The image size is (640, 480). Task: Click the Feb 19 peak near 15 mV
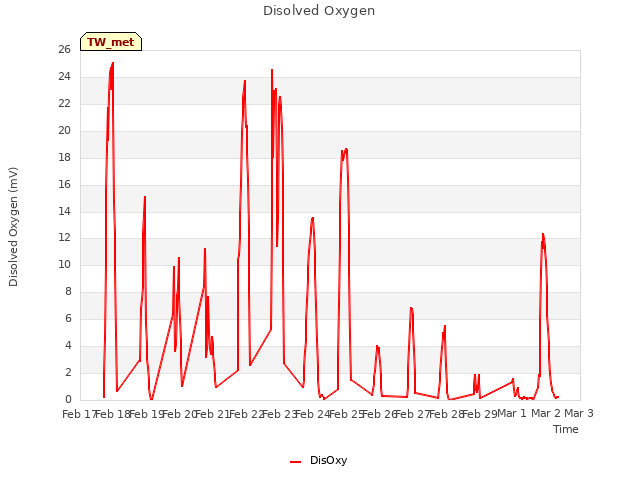[x=144, y=197]
